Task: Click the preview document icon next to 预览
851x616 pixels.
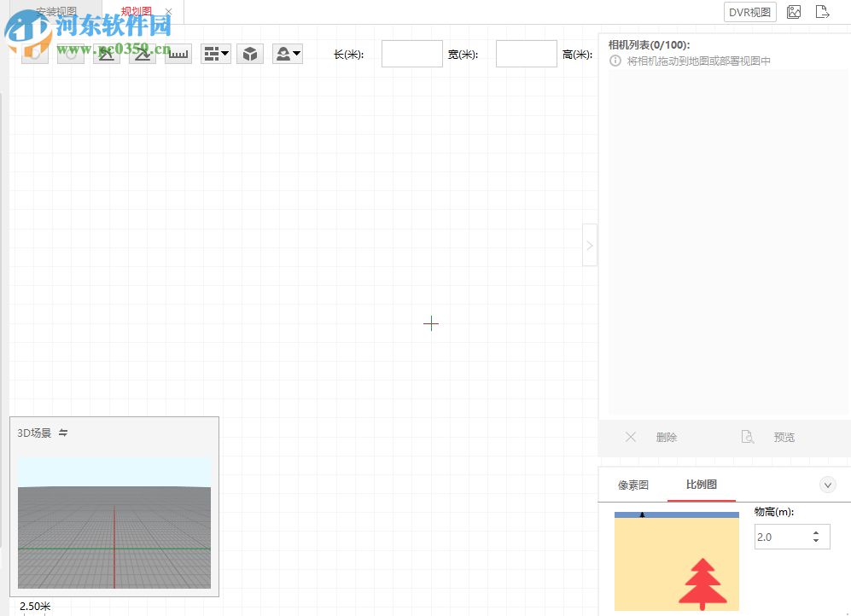Action: click(747, 437)
